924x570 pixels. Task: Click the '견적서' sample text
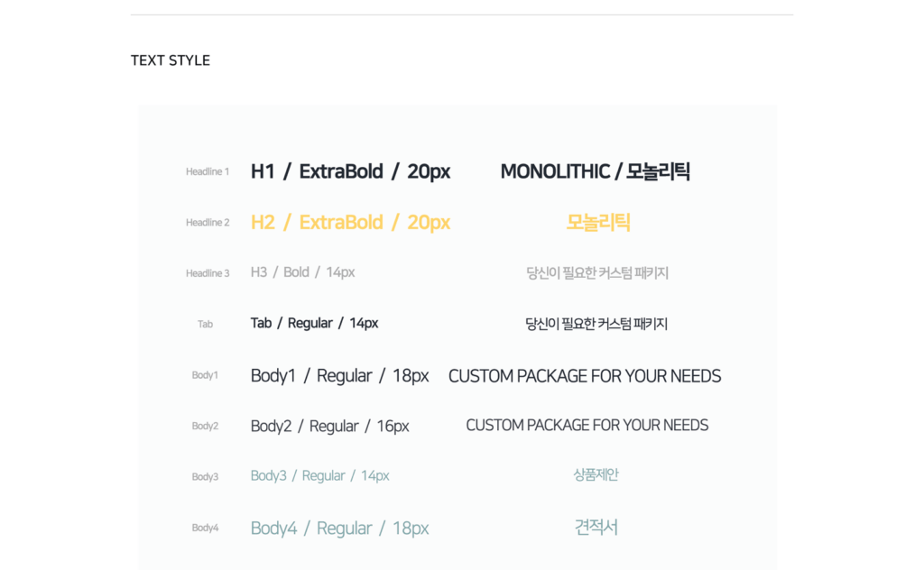pyautogui.click(x=596, y=527)
